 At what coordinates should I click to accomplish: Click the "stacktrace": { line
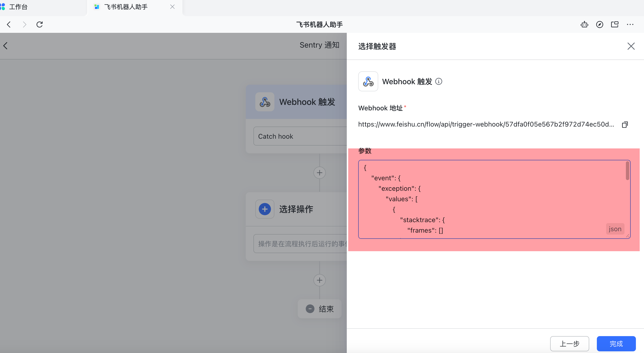pyautogui.click(x=422, y=220)
